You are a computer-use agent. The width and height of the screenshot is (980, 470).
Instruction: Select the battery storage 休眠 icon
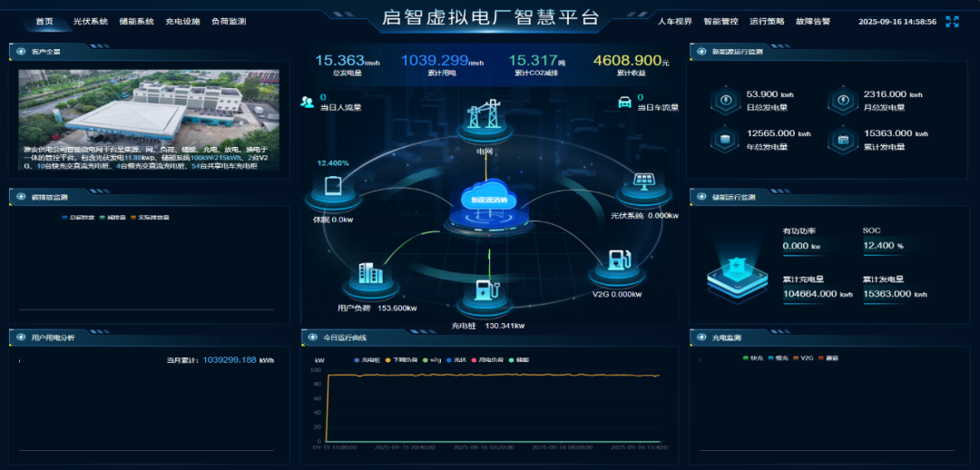(x=332, y=186)
